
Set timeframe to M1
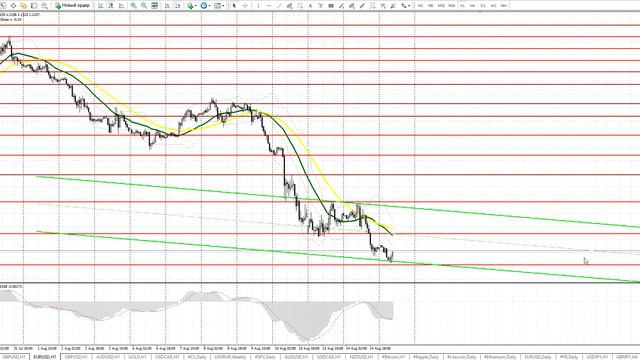click(420, 6)
